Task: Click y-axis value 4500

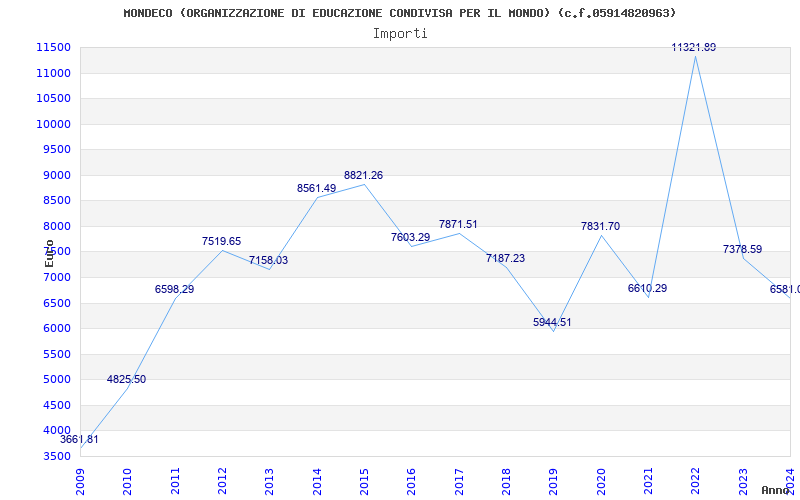Action: (57, 405)
